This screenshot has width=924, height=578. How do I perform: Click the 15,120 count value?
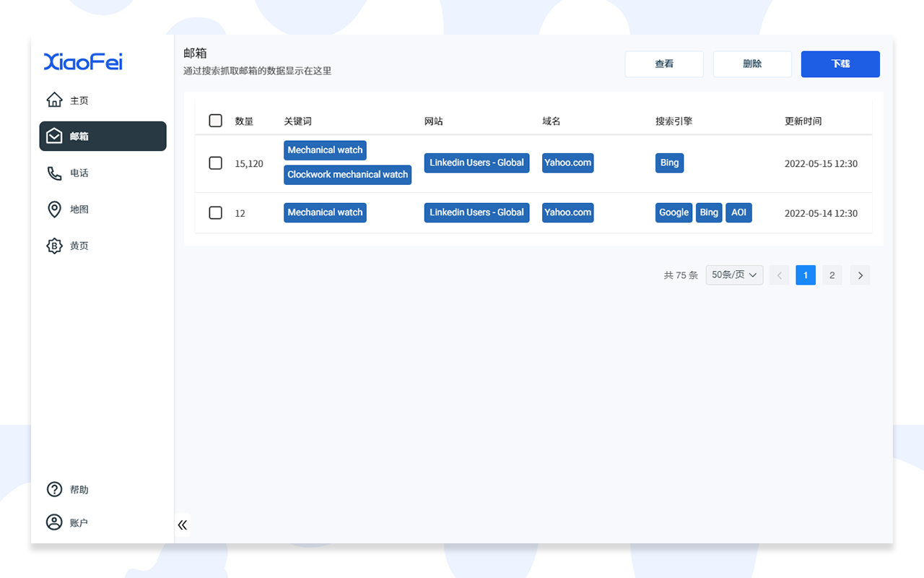[249, 164]
